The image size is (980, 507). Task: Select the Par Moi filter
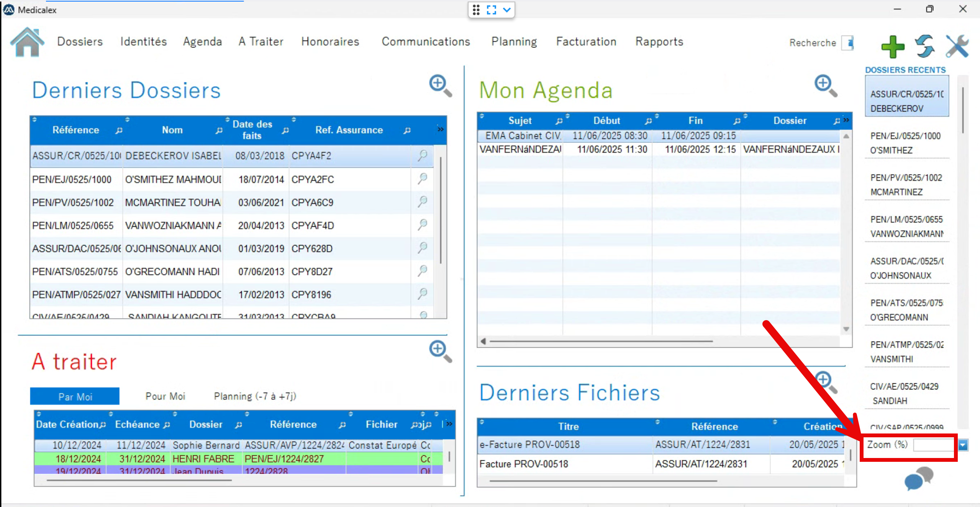[75, 397]
